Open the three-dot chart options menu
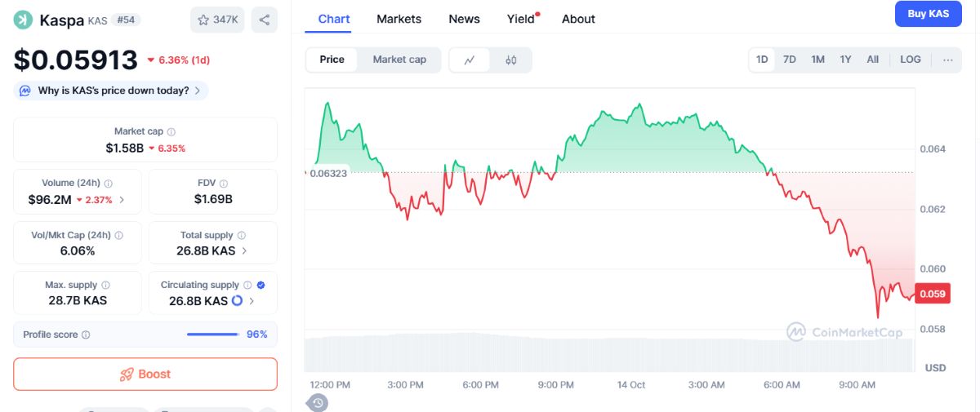The width and height of the screenshot is (980, 412). 947,60
